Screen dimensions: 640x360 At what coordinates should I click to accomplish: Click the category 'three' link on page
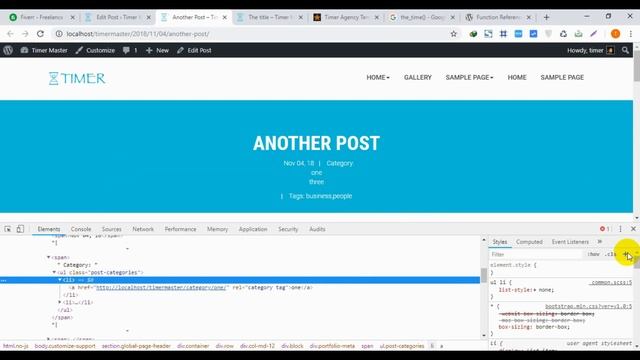(x=316, y=182)
